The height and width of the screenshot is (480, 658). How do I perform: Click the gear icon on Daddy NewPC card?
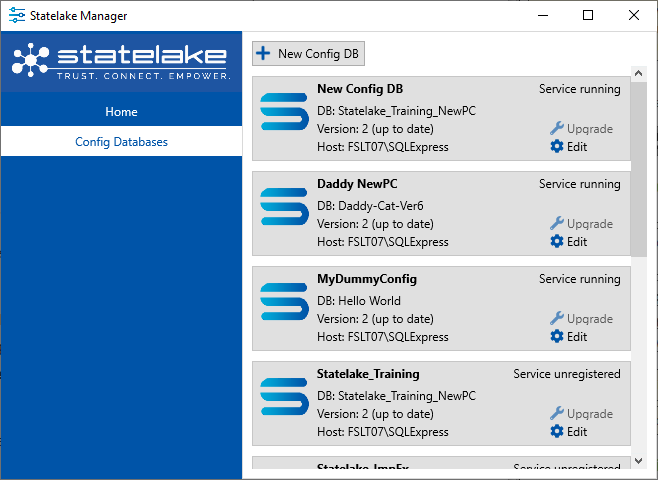tap(557, 241)
